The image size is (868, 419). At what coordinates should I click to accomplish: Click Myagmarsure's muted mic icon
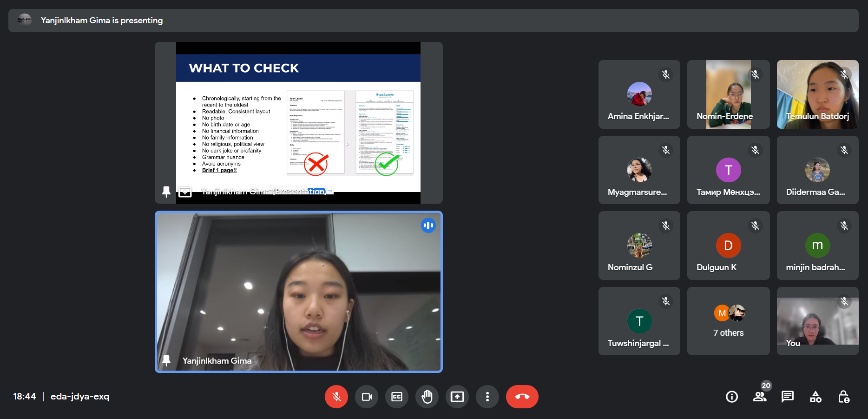[x=666, y=150]
